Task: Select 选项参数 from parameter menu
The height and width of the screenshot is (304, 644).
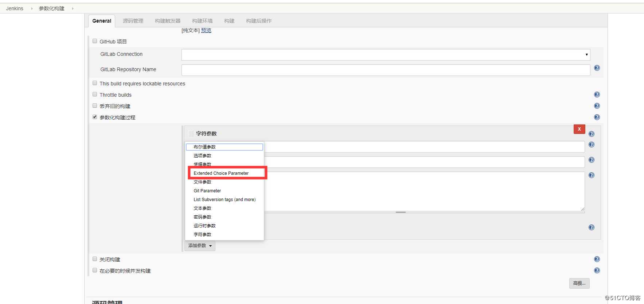Action: click(x=224, y=155)
